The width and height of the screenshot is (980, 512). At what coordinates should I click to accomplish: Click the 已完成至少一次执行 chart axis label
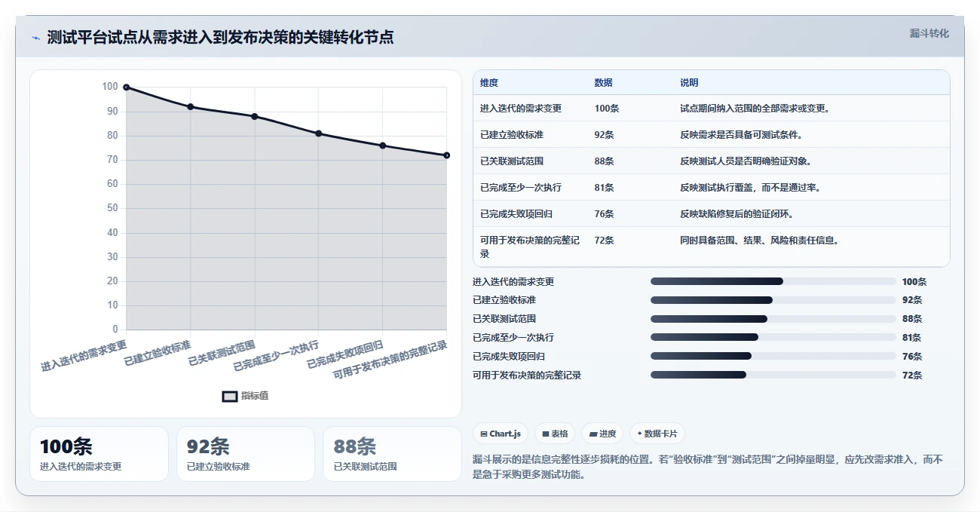[x=276, y=356]
